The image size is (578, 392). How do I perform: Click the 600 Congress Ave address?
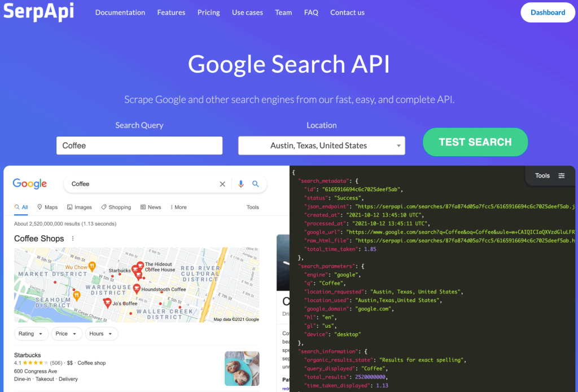click(x=36, y=371)
